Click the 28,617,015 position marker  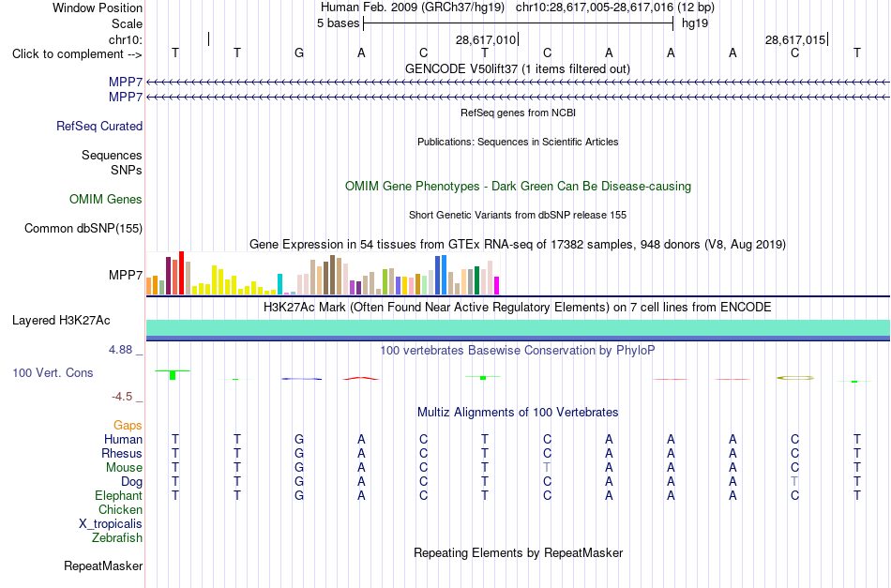[795, 39]
